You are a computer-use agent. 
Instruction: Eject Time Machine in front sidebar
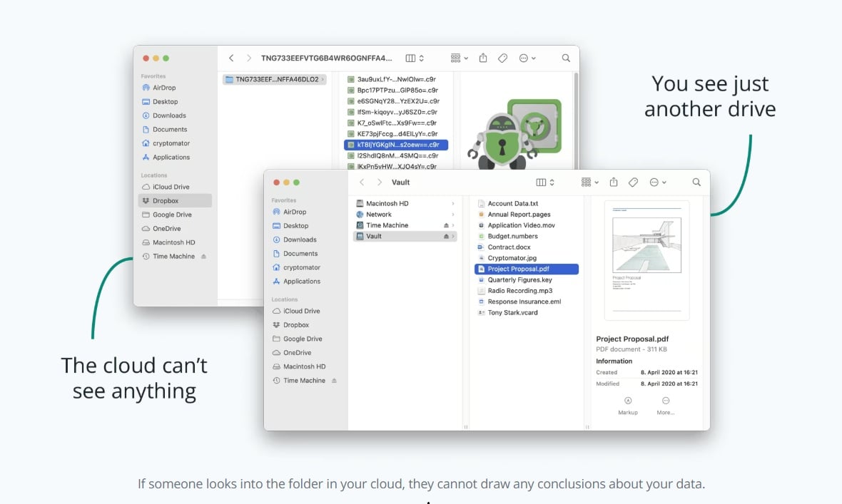click(334, 381)
